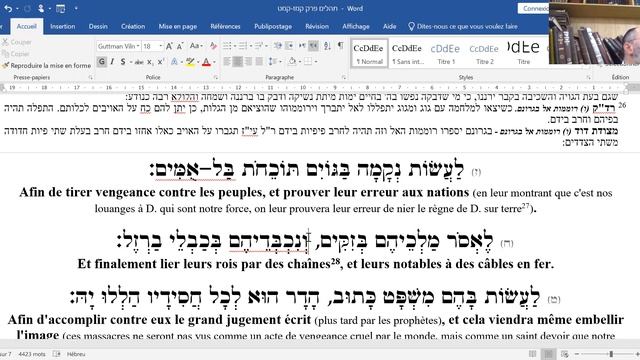Click the sort A-Z icon
The height and width of the screenshot is (360, 640).
point(327,46)
